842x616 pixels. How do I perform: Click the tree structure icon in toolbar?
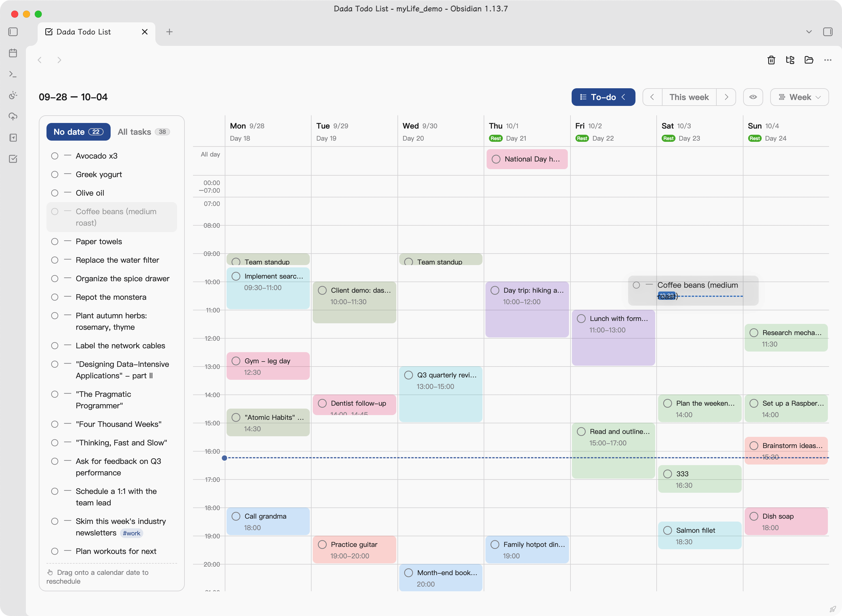click(x=790, y=60)
